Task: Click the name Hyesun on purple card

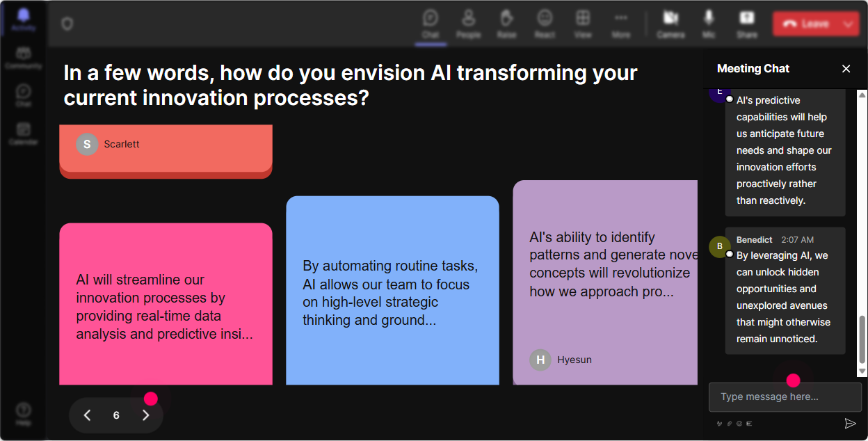Action: 574,360
